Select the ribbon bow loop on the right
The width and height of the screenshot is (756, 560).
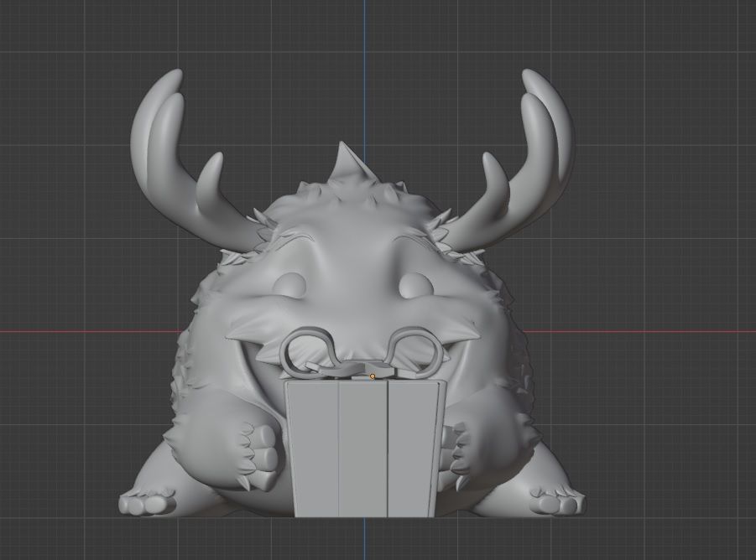pyautogui.click(x=415, y=352)
